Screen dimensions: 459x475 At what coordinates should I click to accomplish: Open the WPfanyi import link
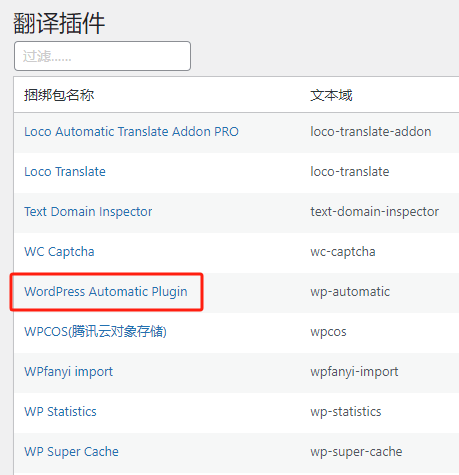[68, 372]
